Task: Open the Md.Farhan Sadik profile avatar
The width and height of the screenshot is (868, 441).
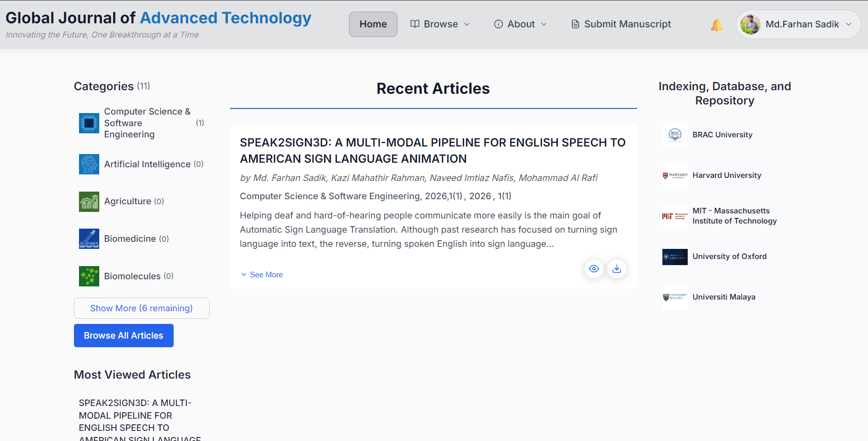Action: (x=750, y=24)
